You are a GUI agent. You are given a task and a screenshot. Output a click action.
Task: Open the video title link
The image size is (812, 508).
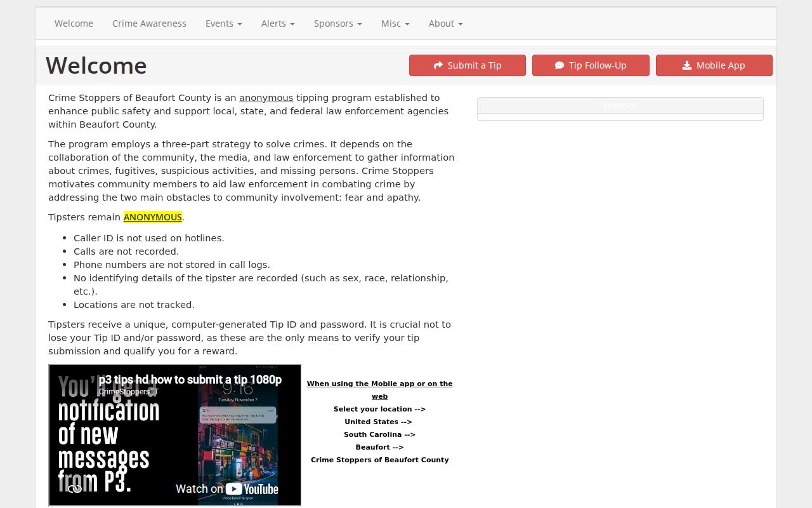pos(190,380)
